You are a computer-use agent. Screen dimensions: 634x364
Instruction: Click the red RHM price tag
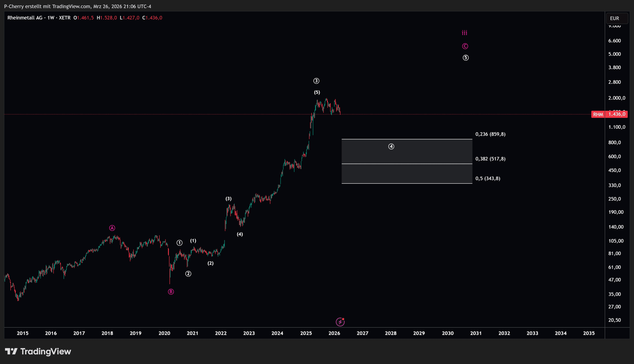point(598,114)
